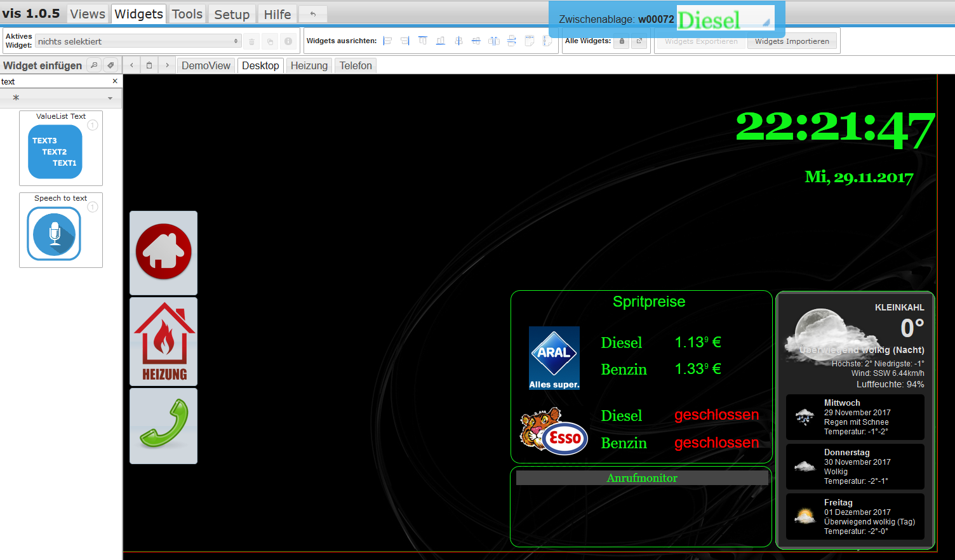The image size is (955, 560).
Task: Select the Freitag forecast row
Action: (855, 517)
